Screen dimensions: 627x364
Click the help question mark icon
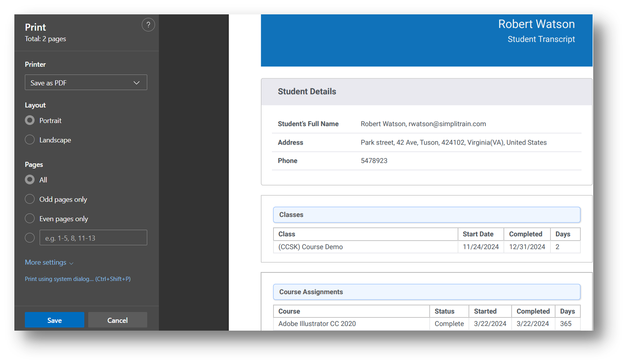(148, 25)
